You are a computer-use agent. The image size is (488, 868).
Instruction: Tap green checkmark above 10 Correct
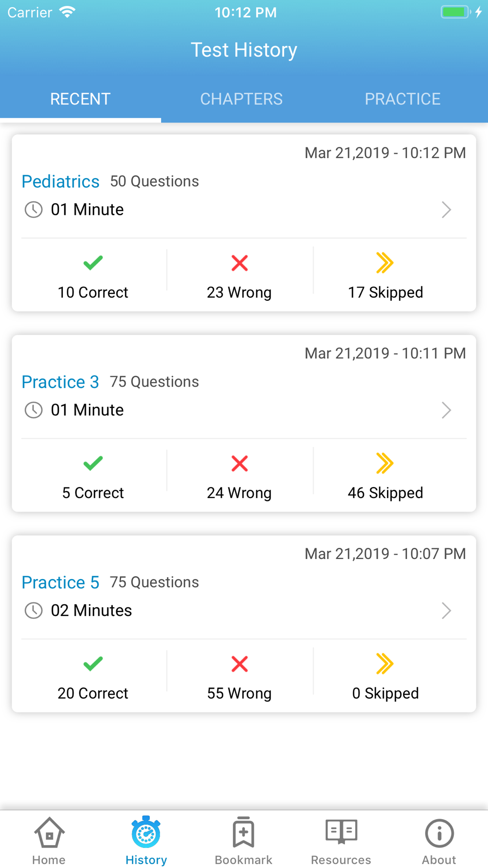tap(93, 263)
